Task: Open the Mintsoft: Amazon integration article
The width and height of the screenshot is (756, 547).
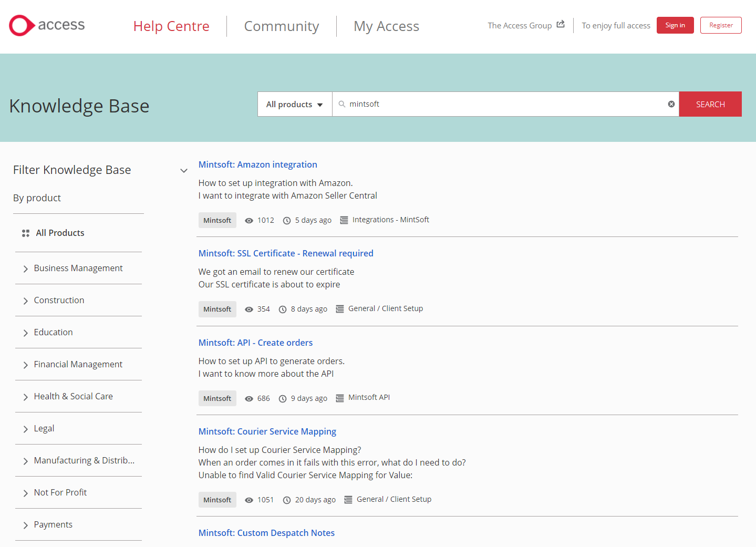Action: point(257,164)
